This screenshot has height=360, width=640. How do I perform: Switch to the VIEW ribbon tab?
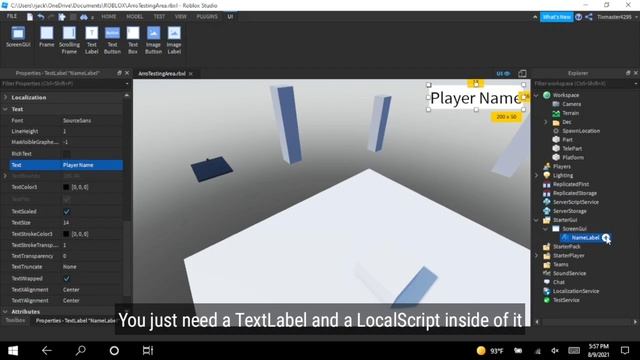click(180, 17)
